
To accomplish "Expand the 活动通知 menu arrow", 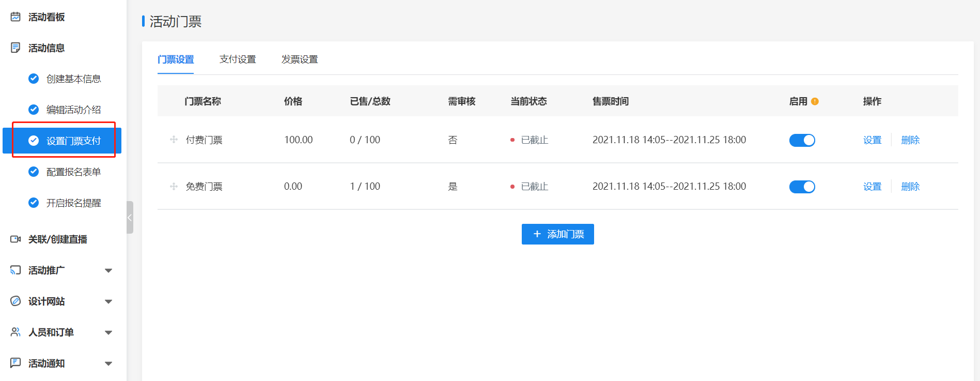I will [108, 363].
